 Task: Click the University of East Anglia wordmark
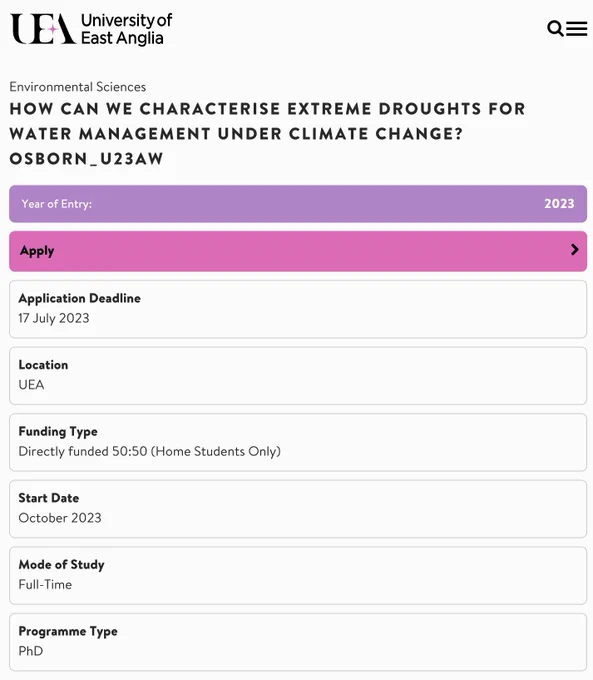click(x=126, y=29)
